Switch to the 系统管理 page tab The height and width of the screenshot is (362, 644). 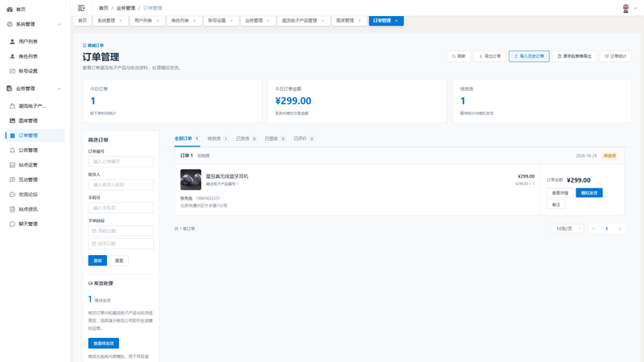(x=106, y=21)
